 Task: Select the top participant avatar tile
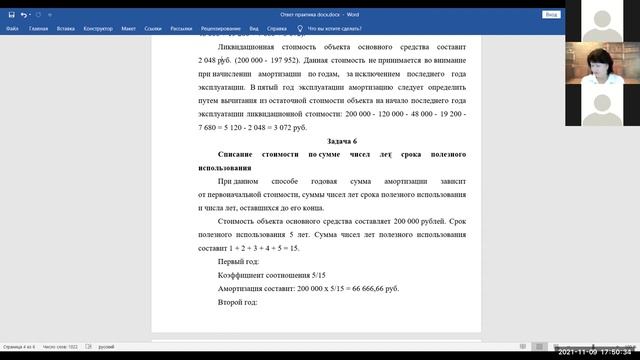point(602,21)
